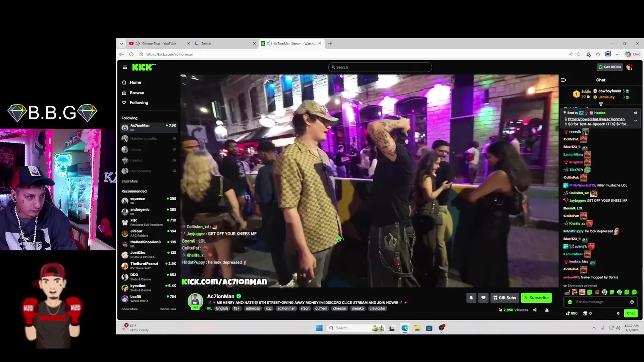Collapse the chat panel with the arrow icon

click(x=563, y=80)
